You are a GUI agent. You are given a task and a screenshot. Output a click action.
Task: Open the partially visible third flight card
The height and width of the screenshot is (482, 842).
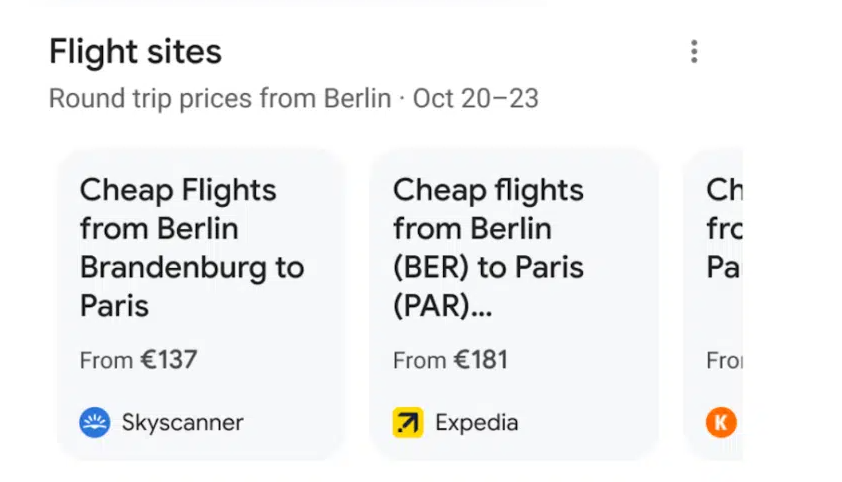pyautogui.click(x=713, y=304)
